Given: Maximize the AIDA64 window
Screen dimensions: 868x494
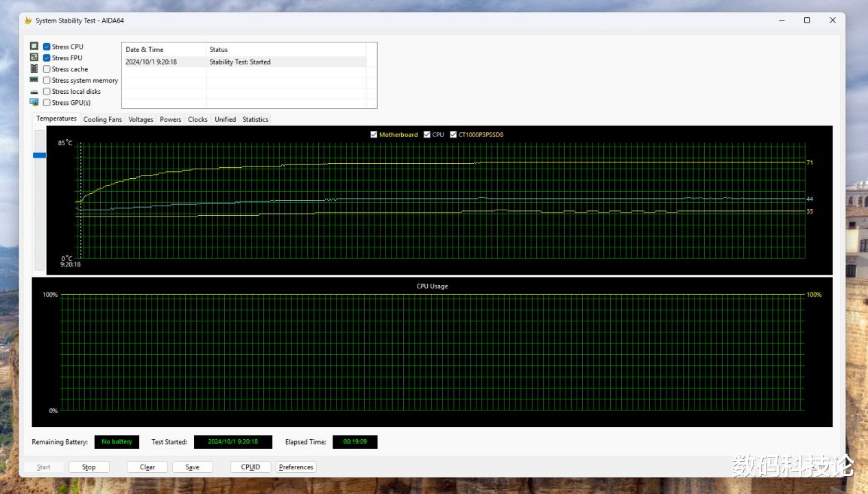Looking at the screenshot, I should click(807, 21).
